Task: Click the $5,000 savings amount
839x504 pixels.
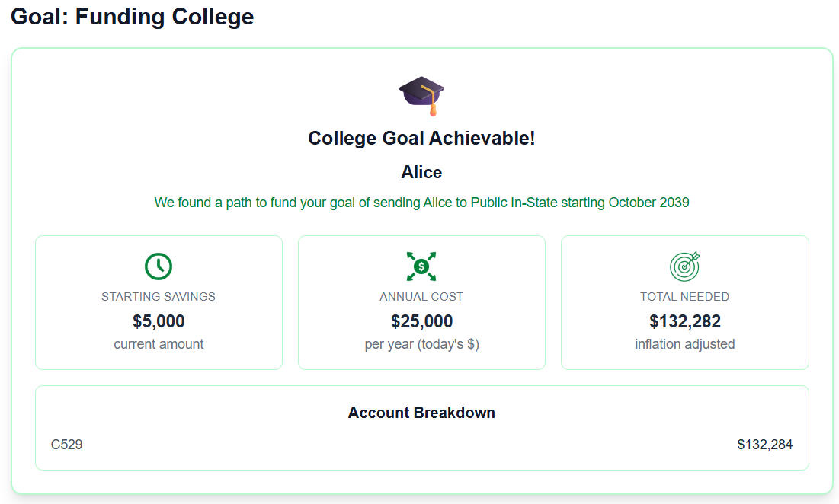Action: (x=159, y=321)
